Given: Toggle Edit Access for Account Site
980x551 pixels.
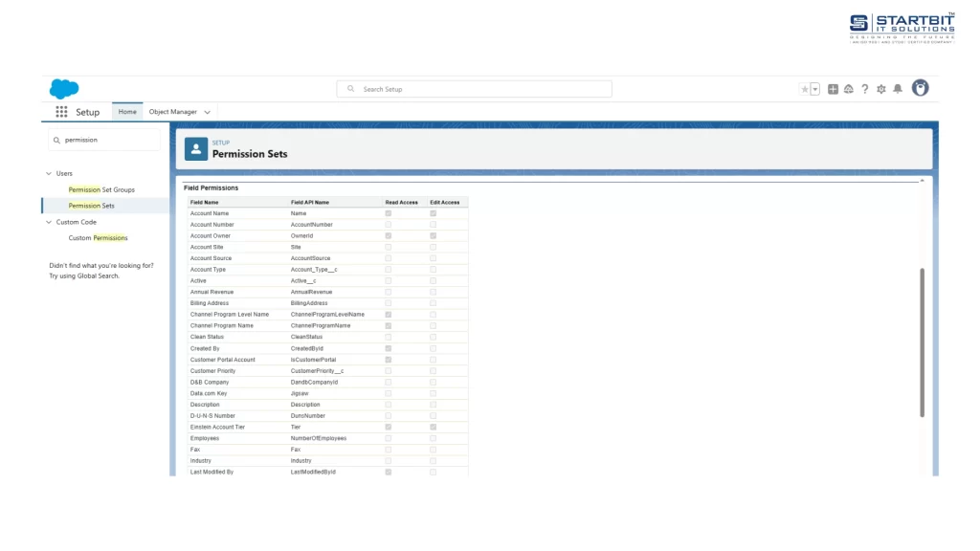Looking at the screenshot, I should point(433,247).
